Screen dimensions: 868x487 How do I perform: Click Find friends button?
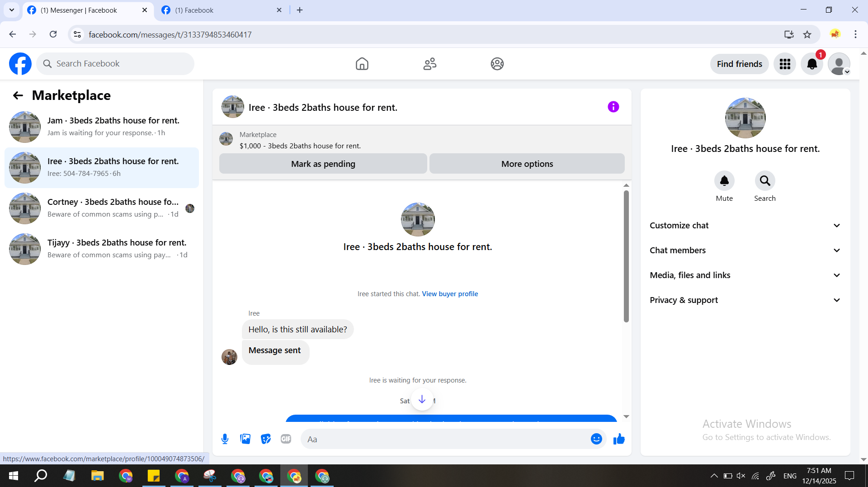pyautogui.click(x=740, y=64)
